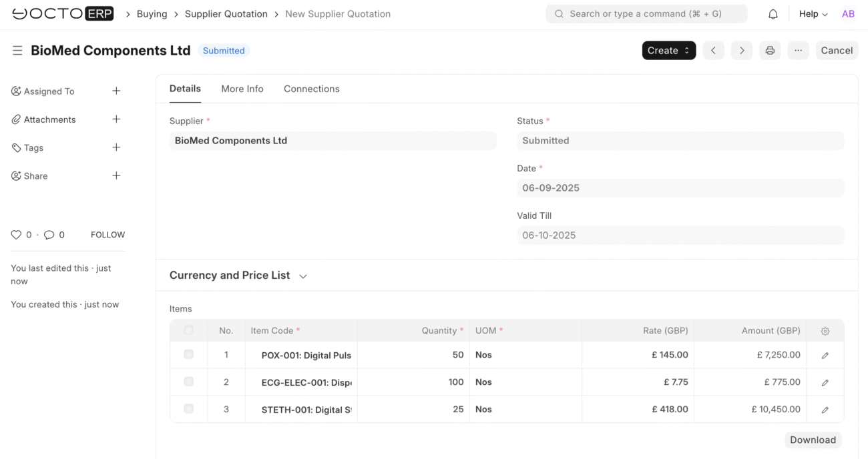Edit row 3 STETH-001 with the pencil icon
This screenshot has width=868, height=459.
(825, 410)
